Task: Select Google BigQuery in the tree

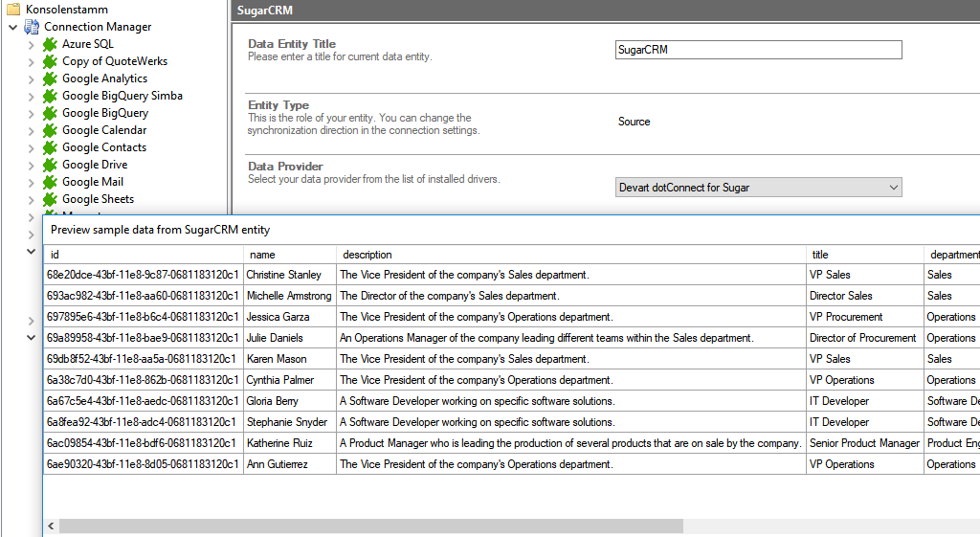Action: [x=105, y=113]
